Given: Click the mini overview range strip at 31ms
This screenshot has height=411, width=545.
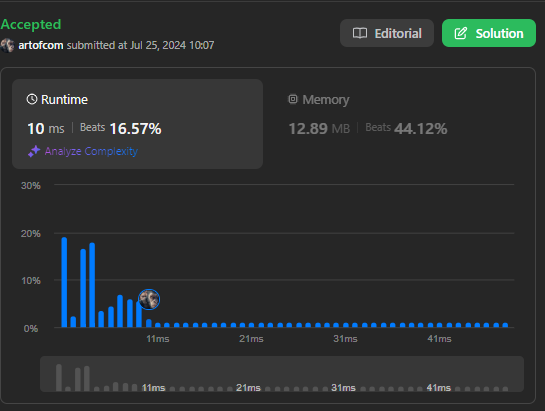Looking at the screenshot, I should coord(343,387).
